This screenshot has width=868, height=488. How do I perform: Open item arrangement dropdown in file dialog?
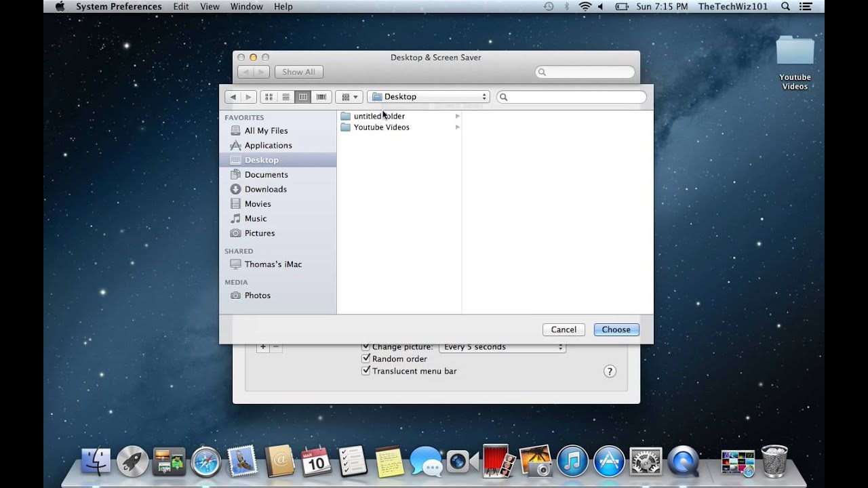coord(349,97)
